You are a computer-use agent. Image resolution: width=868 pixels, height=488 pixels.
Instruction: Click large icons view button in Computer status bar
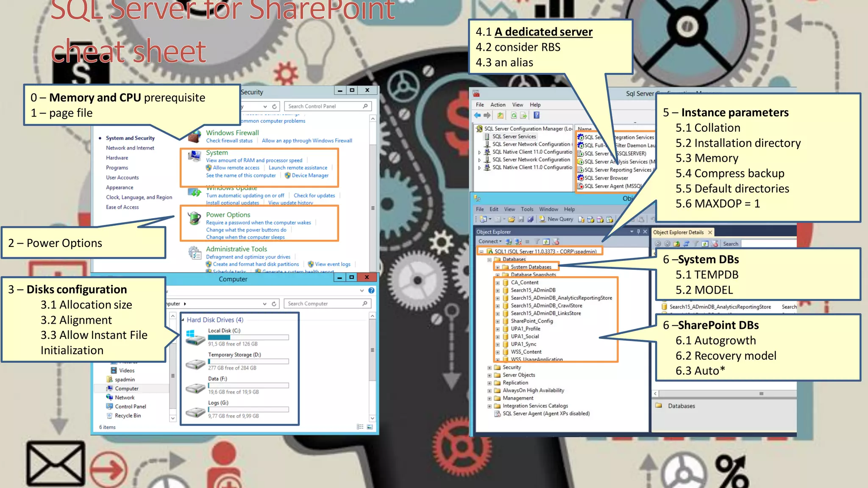[370, 427]
